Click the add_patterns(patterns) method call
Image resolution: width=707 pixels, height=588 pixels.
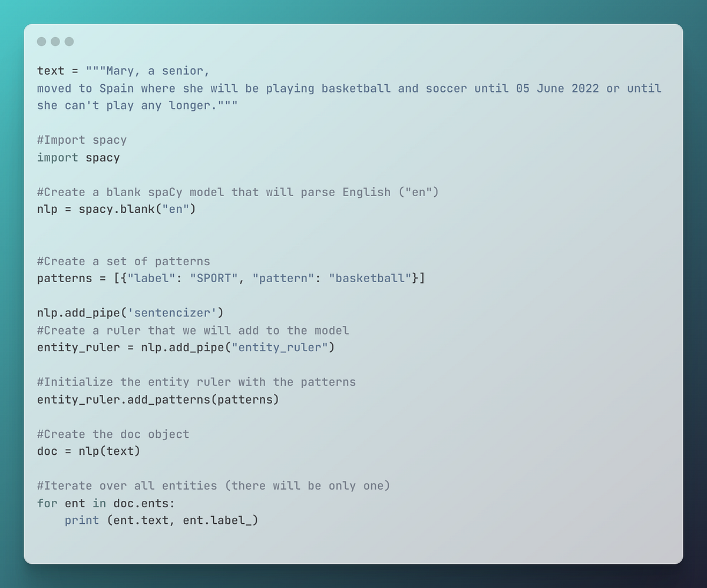210,399
